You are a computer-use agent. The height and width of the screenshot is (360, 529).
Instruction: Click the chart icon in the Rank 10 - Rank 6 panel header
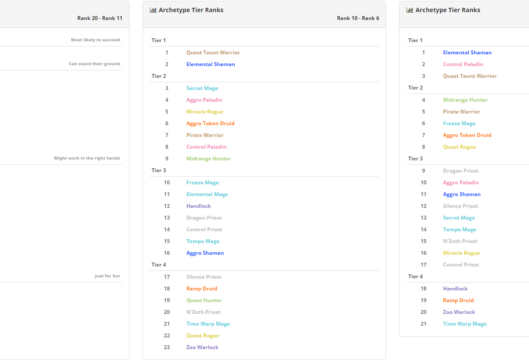pyautogui.click(x=153, y=10)
